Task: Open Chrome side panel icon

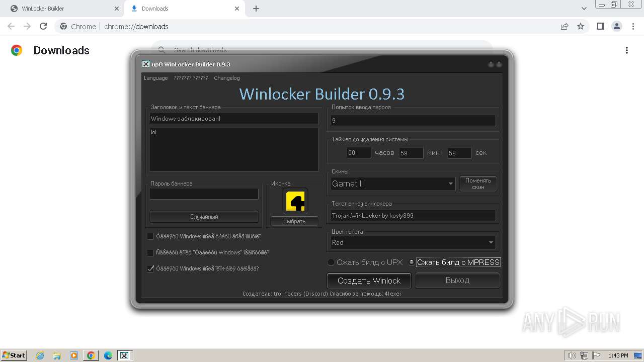Action: click(x=600, y=26)
